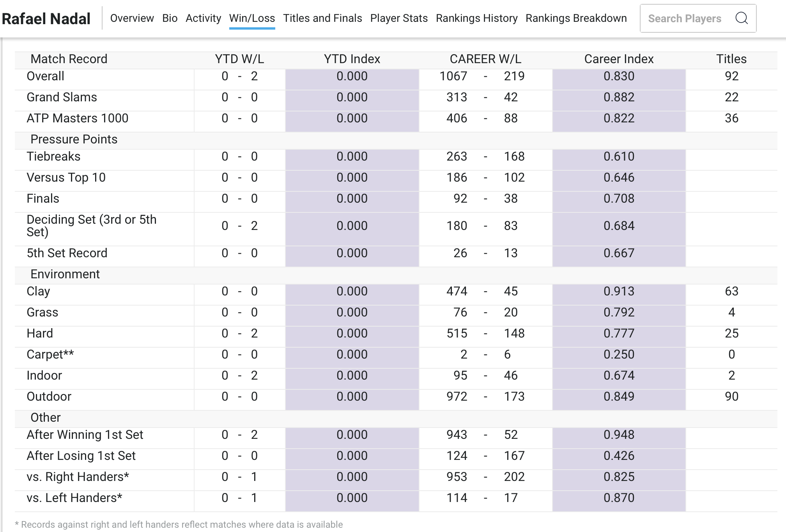Click 5th Set Record index 0.667

tap(619, 253)
